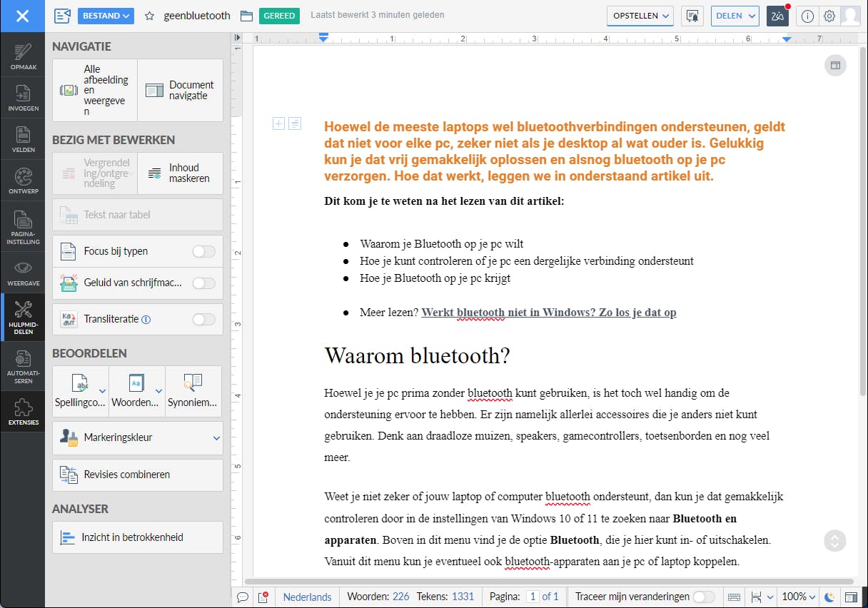Screen dimensions: 868x608
Task: Open the folder icon beside document name
Action: [x=246, y=16]
